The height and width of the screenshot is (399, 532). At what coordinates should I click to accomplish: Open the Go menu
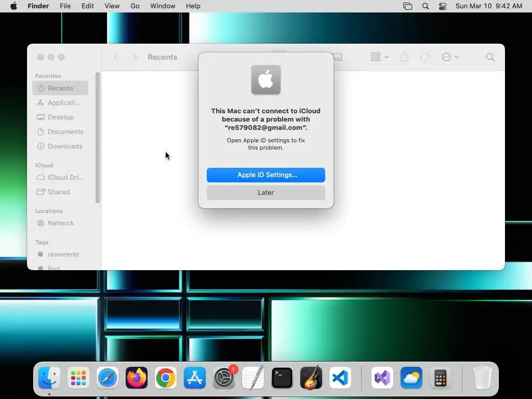point(135,6)
